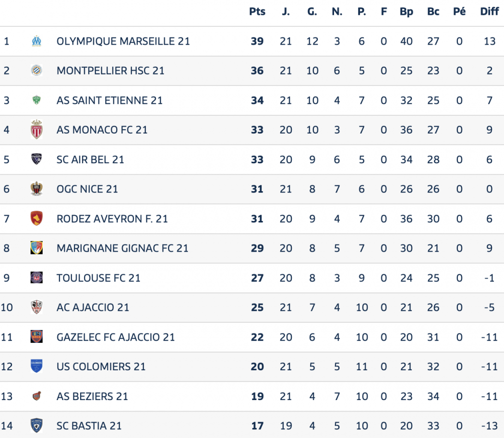Image resolution: width=504 pixels, height=438 pixels.
Task: Click the Pts column header
Action: 257,12
